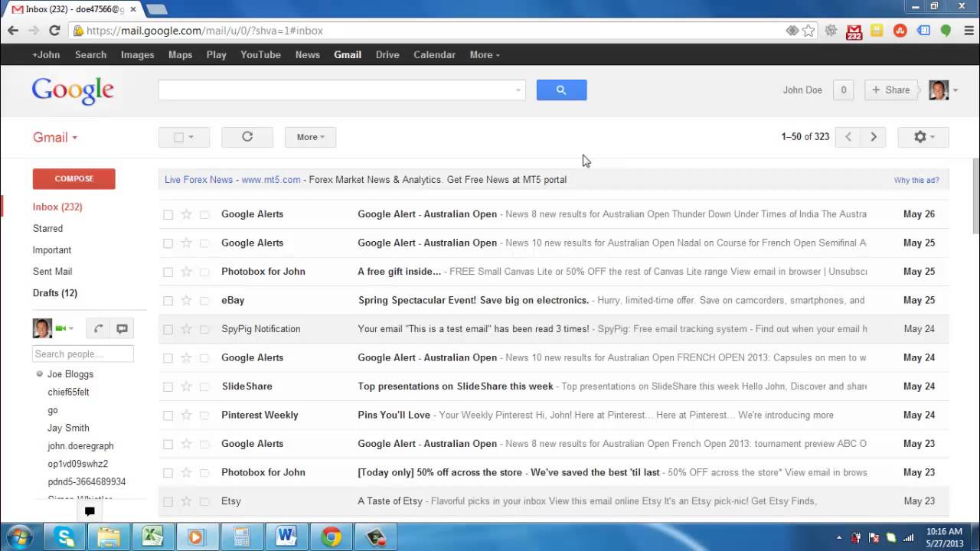This screenshot has height=551, width=980.
Task: Open the Inbox (232) folder
Action: [x=57, y=207]
